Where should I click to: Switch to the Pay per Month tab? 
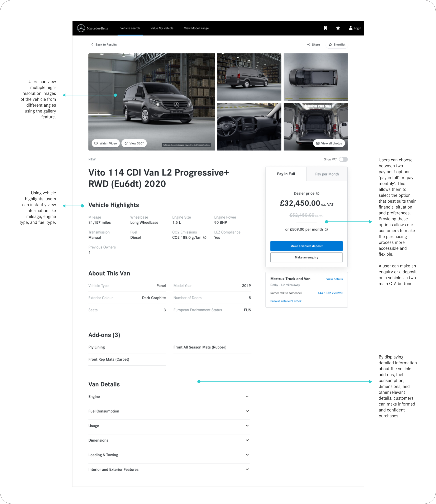click(x=327, y=174)
